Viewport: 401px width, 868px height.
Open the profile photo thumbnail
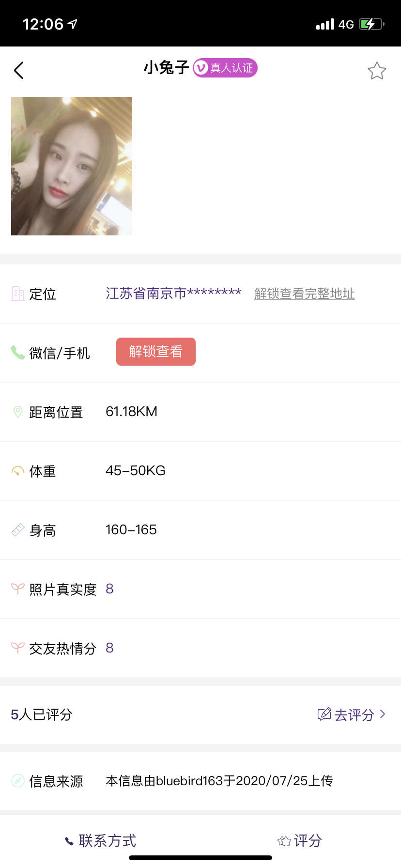point(72,166)
